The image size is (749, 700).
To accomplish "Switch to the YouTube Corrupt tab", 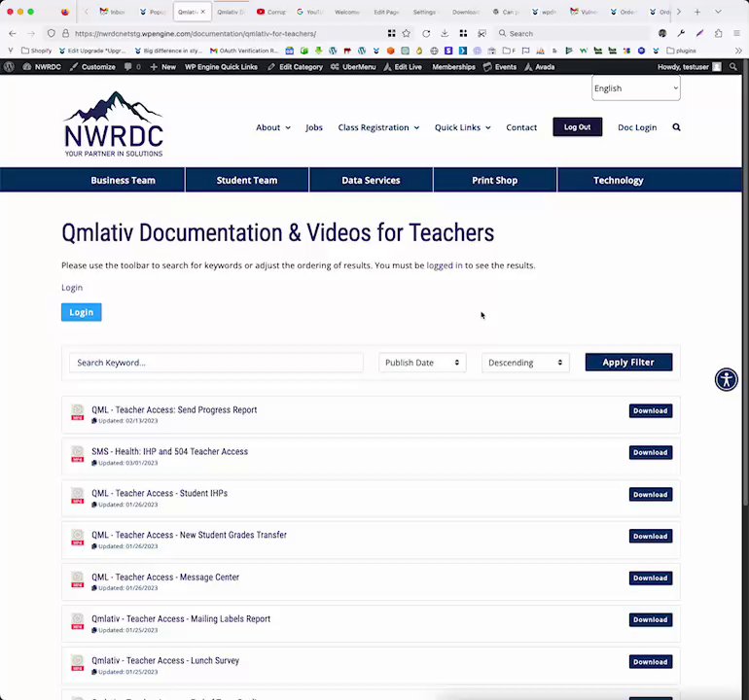I will click(270, 12).
